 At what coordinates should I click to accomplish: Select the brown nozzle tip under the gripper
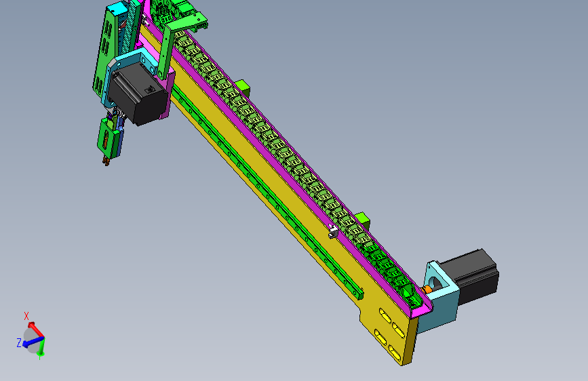coord(106,161)
